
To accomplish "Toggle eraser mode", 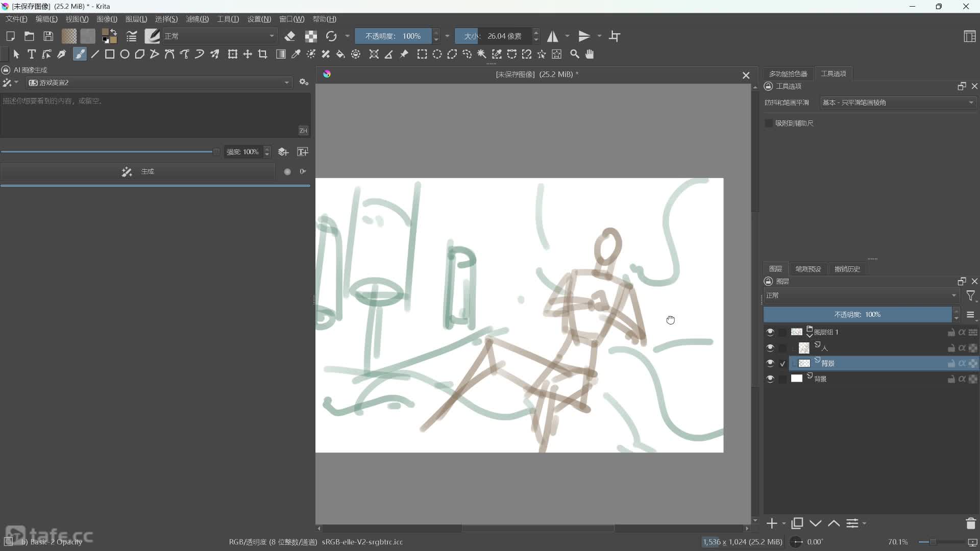I will coord(290,36).
